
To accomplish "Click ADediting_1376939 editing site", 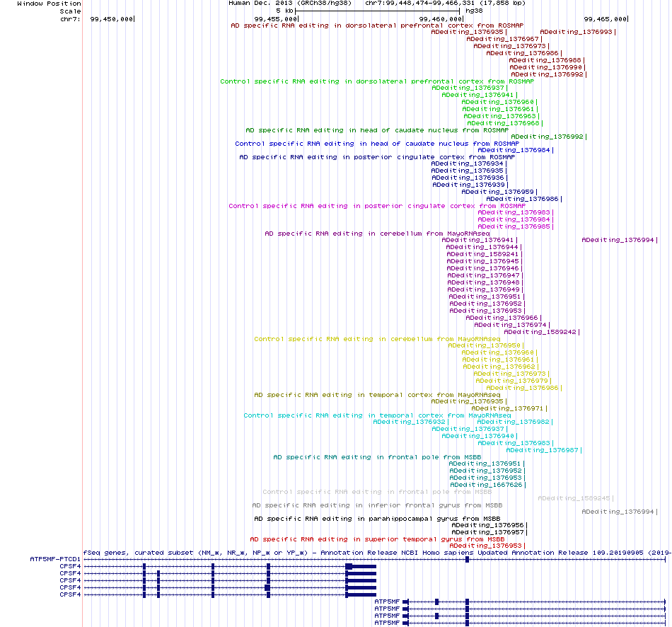I will (x=469, y=185).
